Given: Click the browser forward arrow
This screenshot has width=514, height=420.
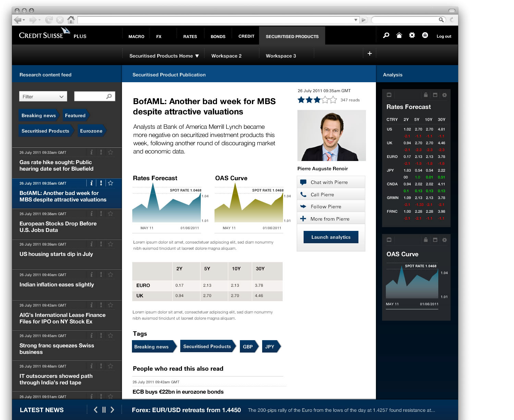Looking at the screenshot, I should [x=33, y=20].
